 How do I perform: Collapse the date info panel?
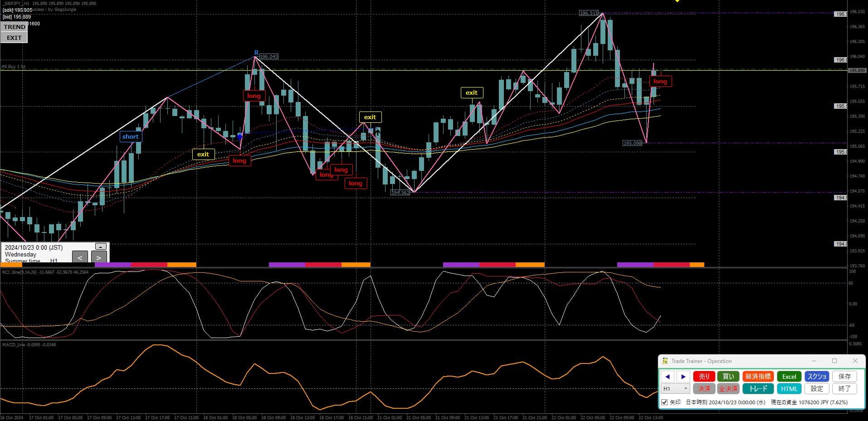101,247
